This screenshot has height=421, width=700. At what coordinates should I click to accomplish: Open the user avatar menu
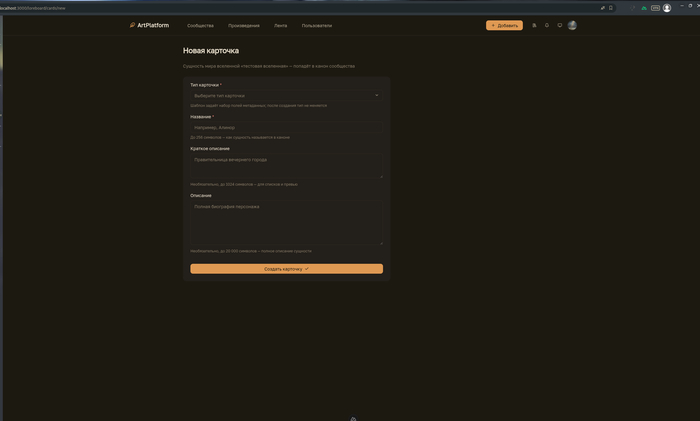tap(572, 25)
